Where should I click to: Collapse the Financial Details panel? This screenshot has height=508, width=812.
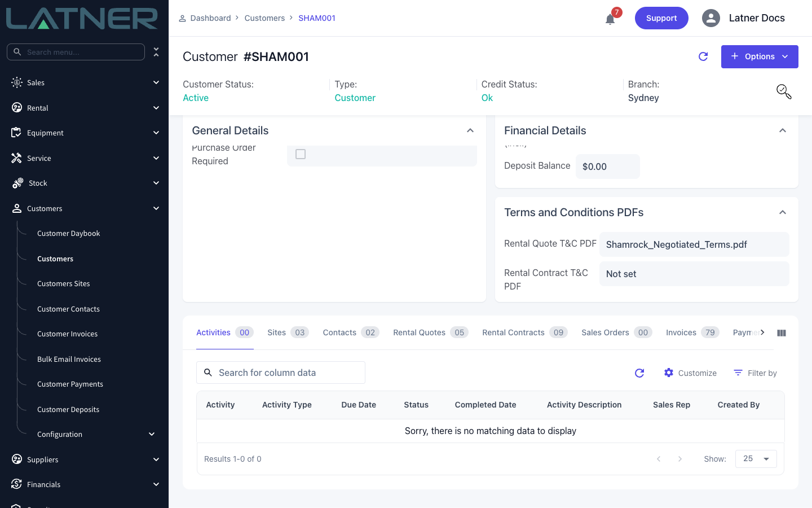pyautogui.click(x=783, y=130)
